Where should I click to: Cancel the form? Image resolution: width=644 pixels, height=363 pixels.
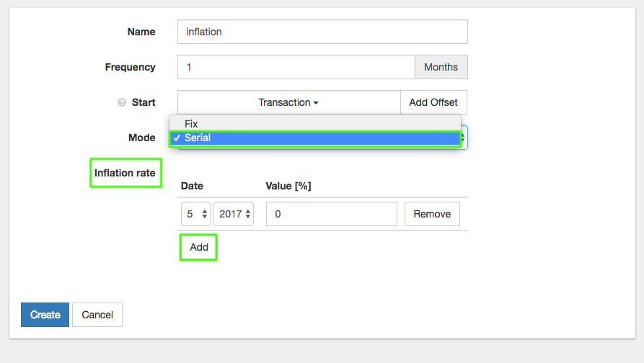(x=97, y=315)
